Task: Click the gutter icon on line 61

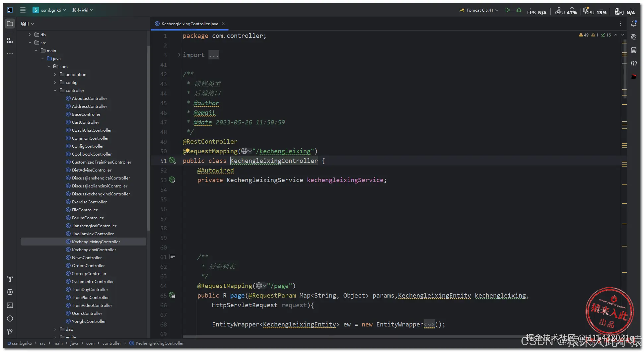Action: point(172,257)
